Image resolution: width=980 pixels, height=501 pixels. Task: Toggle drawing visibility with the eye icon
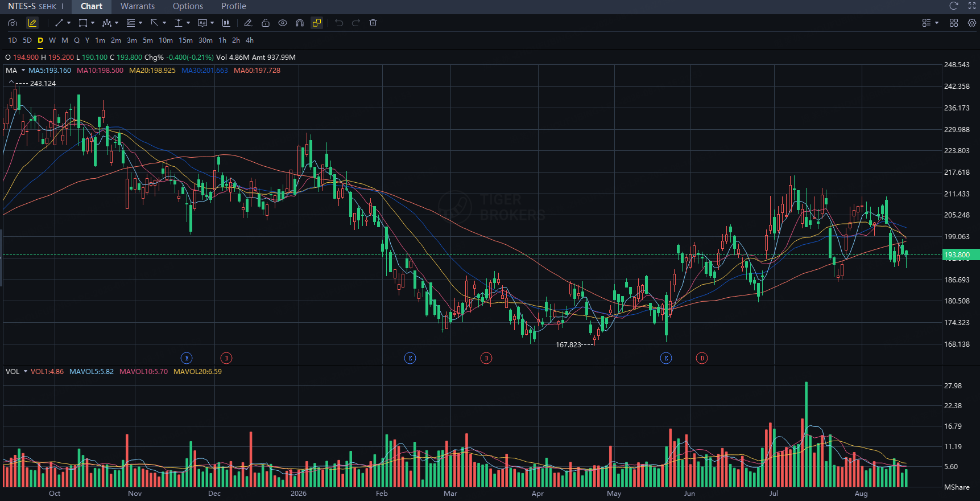283,23
